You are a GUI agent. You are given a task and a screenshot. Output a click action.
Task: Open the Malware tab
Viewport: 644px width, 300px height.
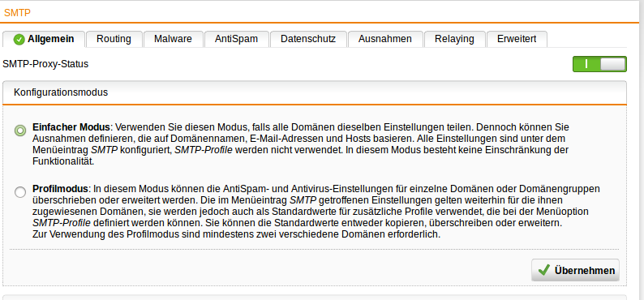173,39
